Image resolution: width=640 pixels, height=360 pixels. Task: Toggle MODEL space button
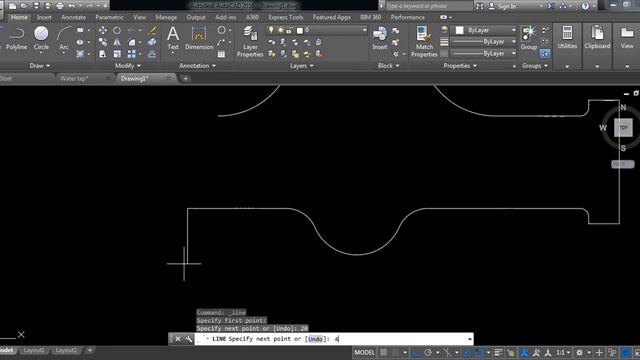364,352
